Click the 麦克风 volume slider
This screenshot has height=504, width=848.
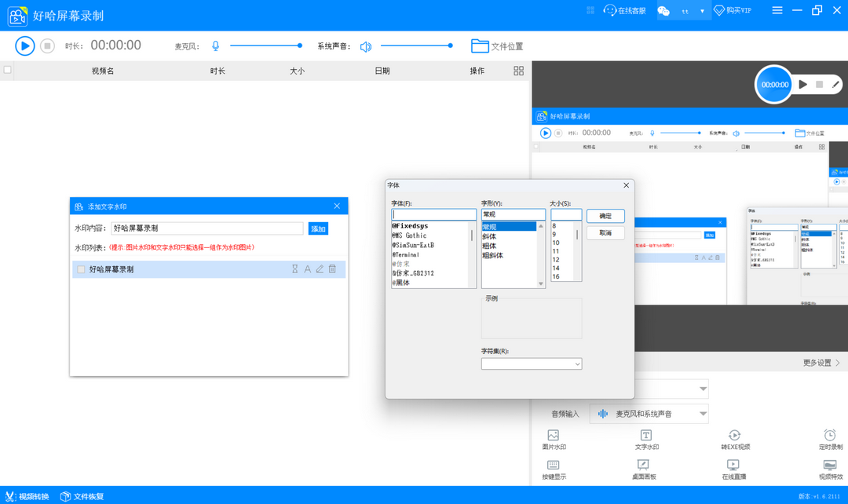coord(265,46)
